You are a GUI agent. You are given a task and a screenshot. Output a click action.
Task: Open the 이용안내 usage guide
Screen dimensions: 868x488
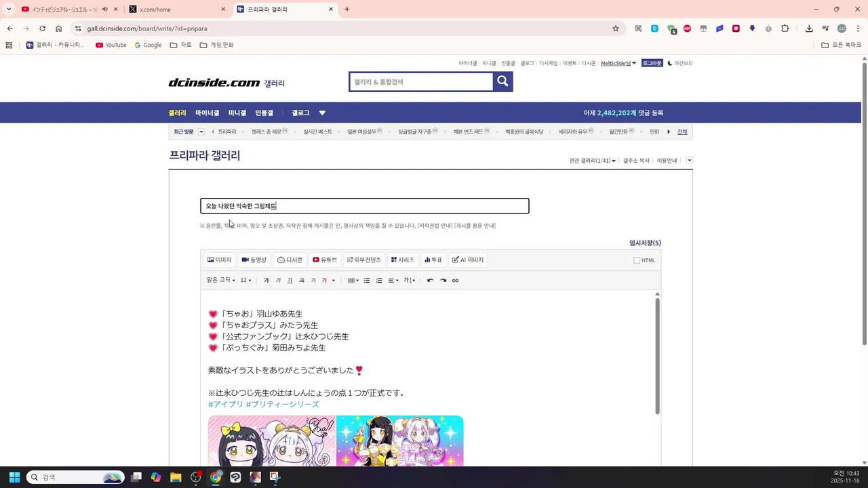point(667,161)
